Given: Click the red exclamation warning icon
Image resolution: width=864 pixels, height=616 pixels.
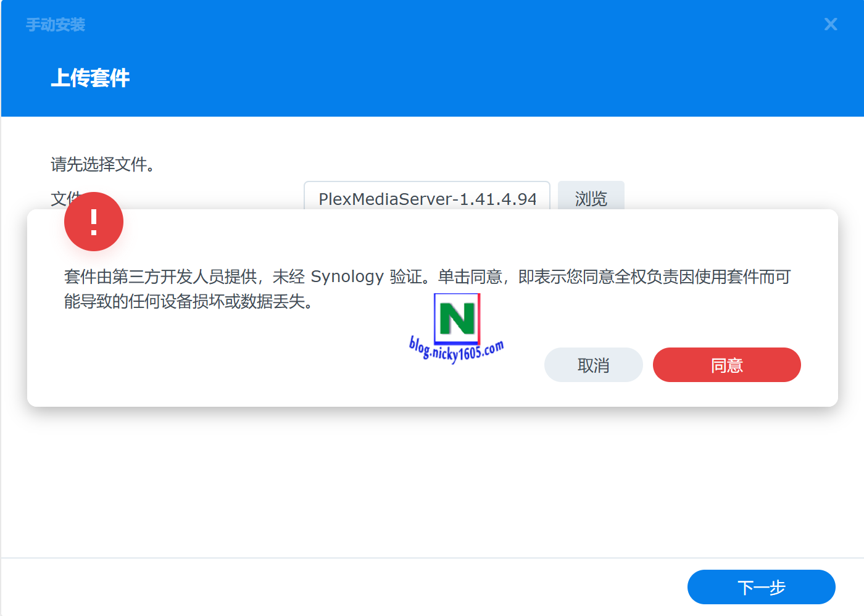Looking at the screenshot, I should [x=94, y=222].
